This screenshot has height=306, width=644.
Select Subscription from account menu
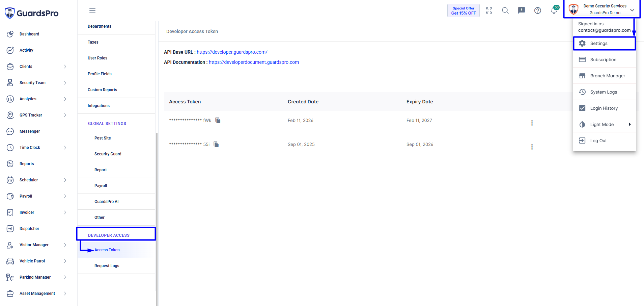coord(604,59)
